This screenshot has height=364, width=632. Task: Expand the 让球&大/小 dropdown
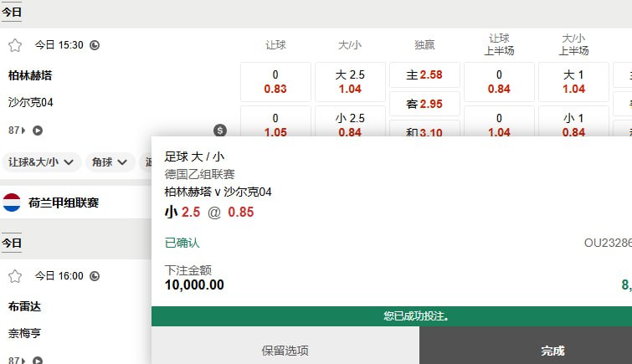pyautogui.click(x=41, y=162)
